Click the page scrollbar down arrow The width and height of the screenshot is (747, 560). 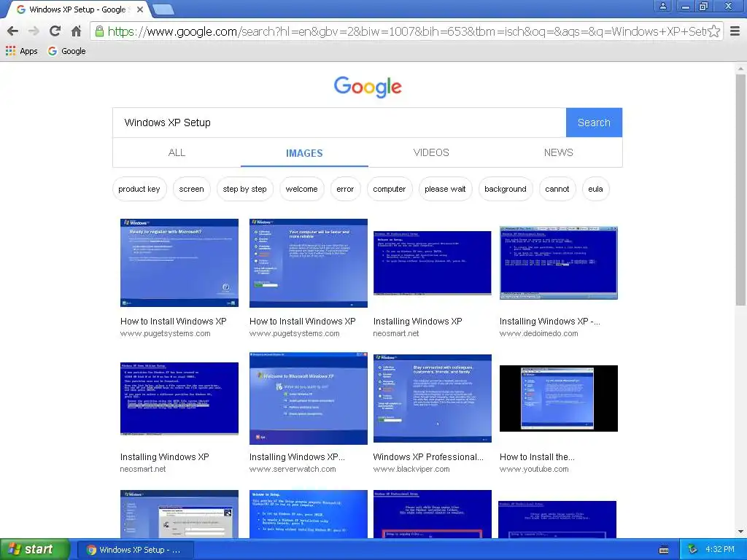(x=740, y=532)
